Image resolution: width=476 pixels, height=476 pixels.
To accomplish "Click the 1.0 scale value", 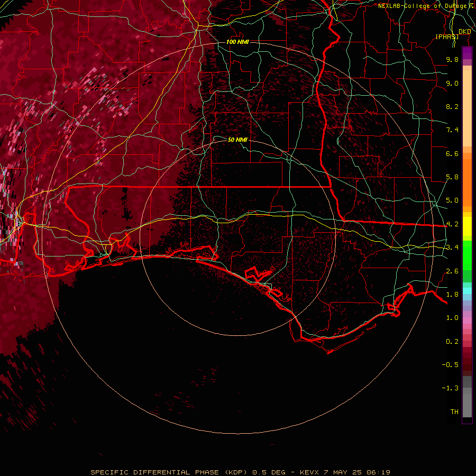I will (452, 318).
